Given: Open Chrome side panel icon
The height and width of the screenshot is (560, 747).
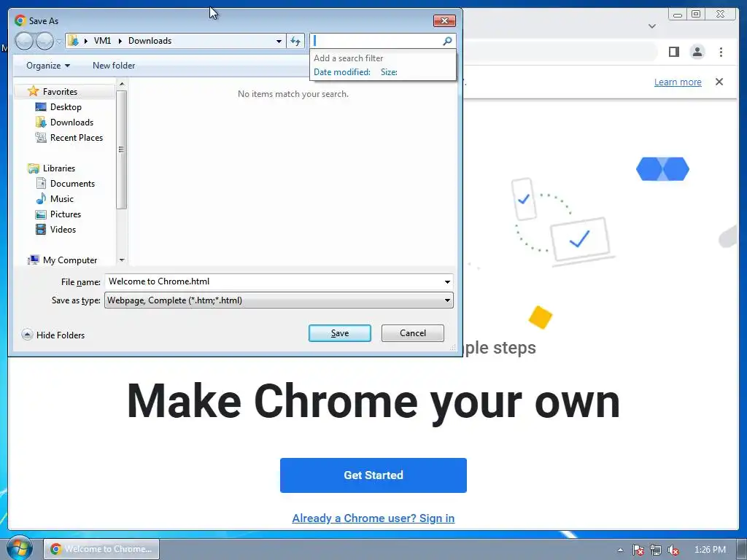Looking at the screenshot, I should 673,52.
